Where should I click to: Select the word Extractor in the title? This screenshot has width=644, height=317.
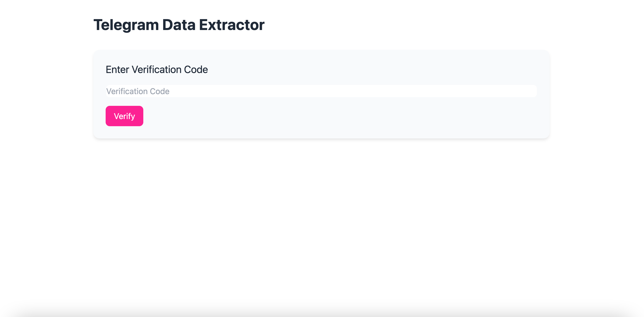(232, 25)
